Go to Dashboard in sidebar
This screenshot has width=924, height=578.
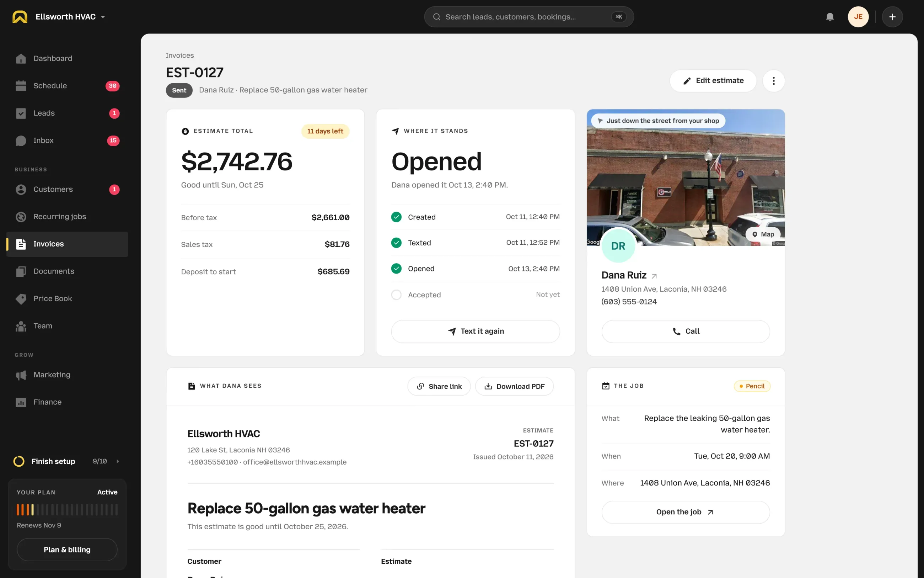[67, 58]
